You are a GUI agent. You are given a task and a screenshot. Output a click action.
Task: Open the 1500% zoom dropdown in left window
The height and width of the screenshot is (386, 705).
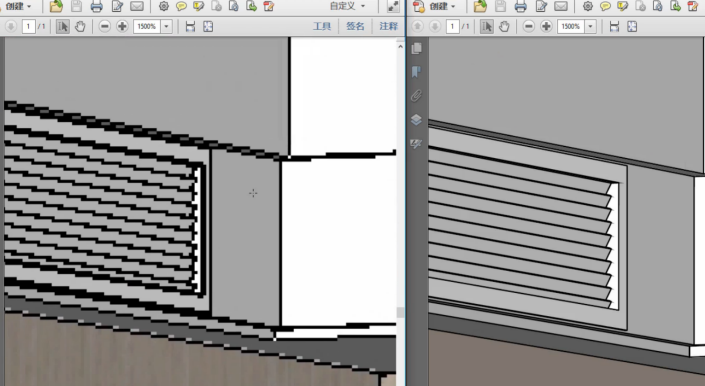click(x=166, y=27)
